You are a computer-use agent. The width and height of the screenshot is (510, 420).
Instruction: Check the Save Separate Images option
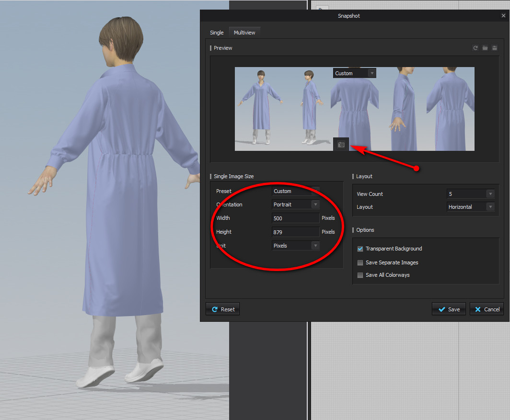click(x=360, y=263)
